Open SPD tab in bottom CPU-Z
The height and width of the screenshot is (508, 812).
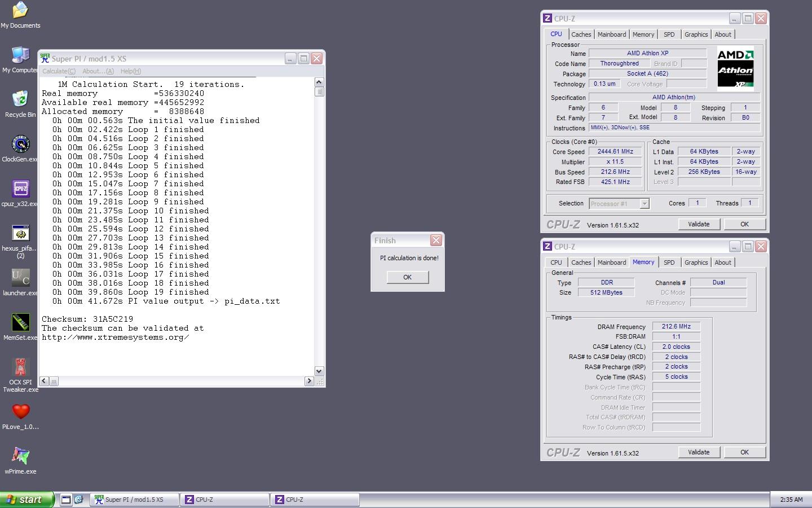click(669, 262)
